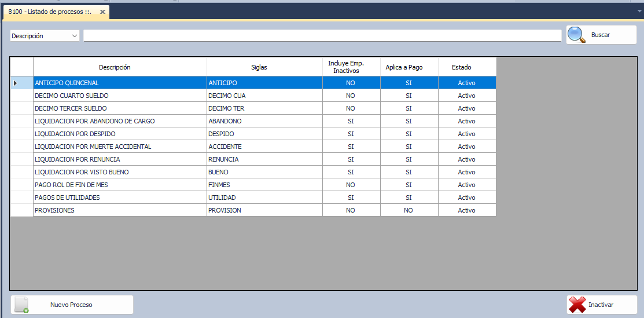Click the red X Inactivar icon

(x=577, y=305)
